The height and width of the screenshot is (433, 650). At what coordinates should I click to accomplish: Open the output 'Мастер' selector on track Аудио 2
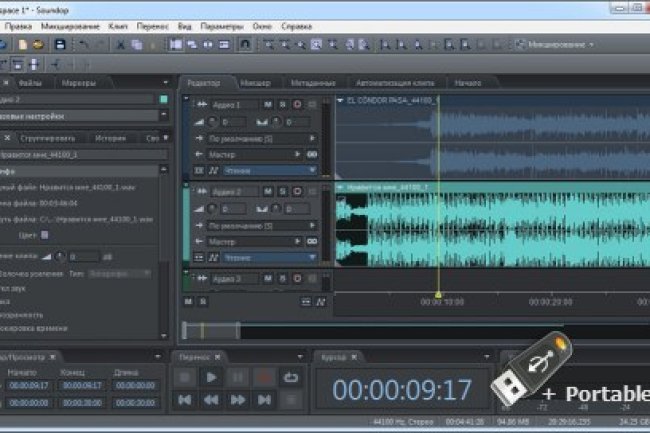255,241
